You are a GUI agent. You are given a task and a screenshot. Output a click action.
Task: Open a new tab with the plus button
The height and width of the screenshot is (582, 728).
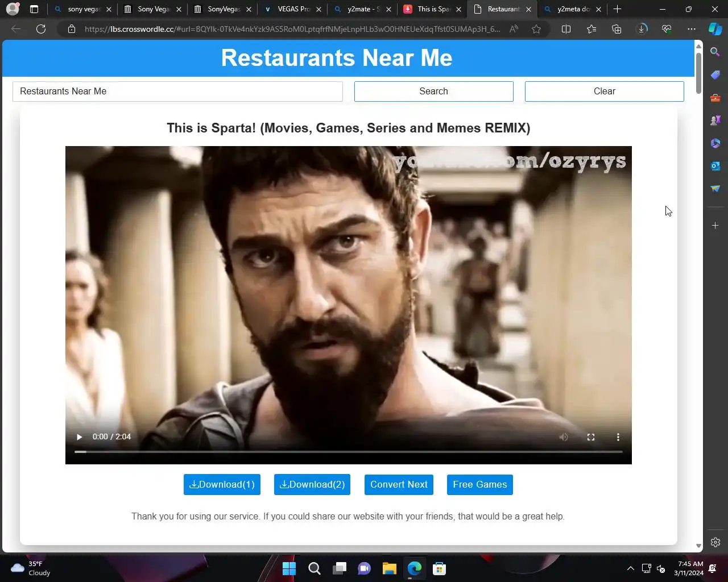pos(617,9)
